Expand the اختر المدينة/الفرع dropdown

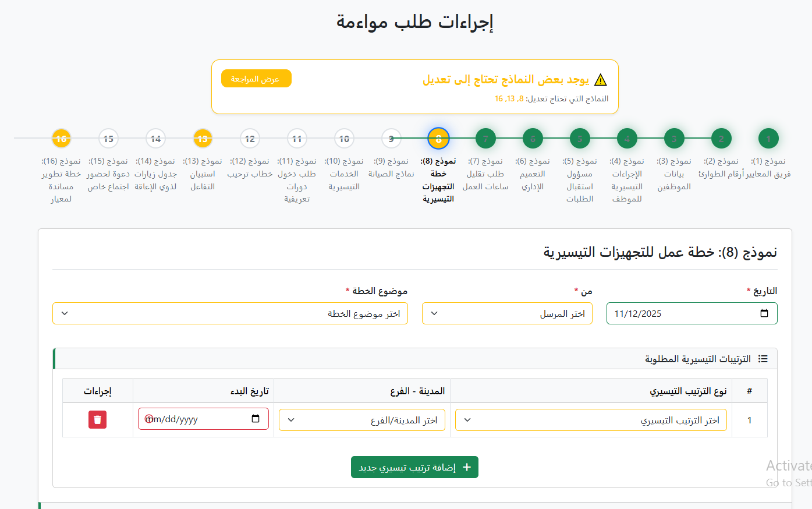point(362,420)
